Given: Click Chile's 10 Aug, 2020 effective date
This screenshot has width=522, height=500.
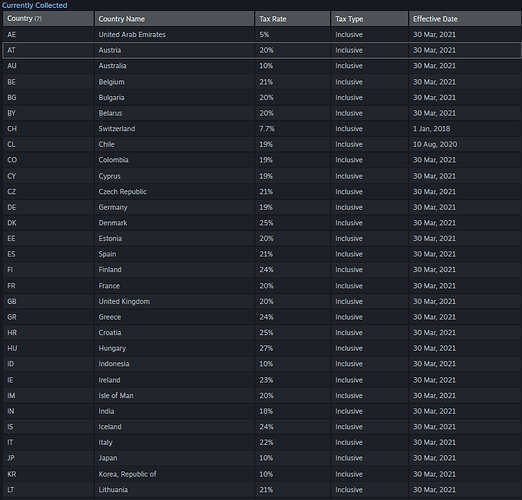Looking at the screenshot, I should 435,144.
